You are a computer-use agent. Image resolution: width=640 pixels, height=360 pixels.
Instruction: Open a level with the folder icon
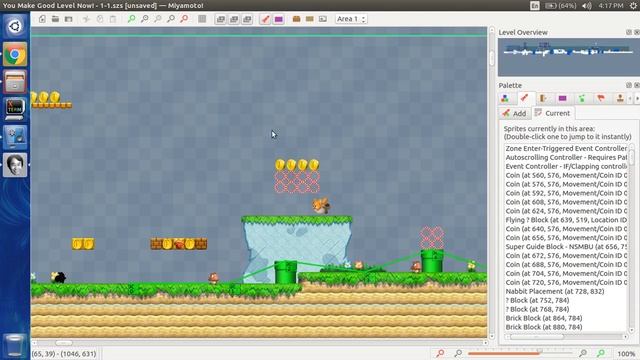(x=55, y=19)
